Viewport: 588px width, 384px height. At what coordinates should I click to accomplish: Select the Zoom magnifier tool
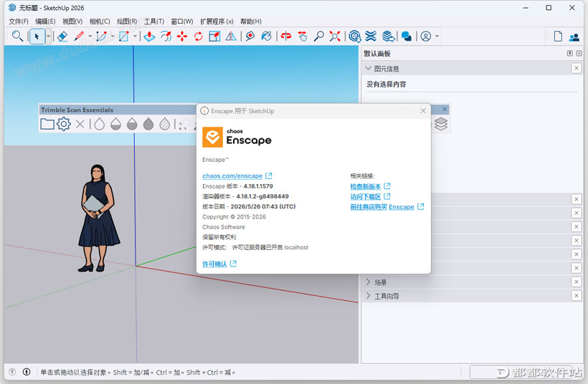(x=319, y=37)
